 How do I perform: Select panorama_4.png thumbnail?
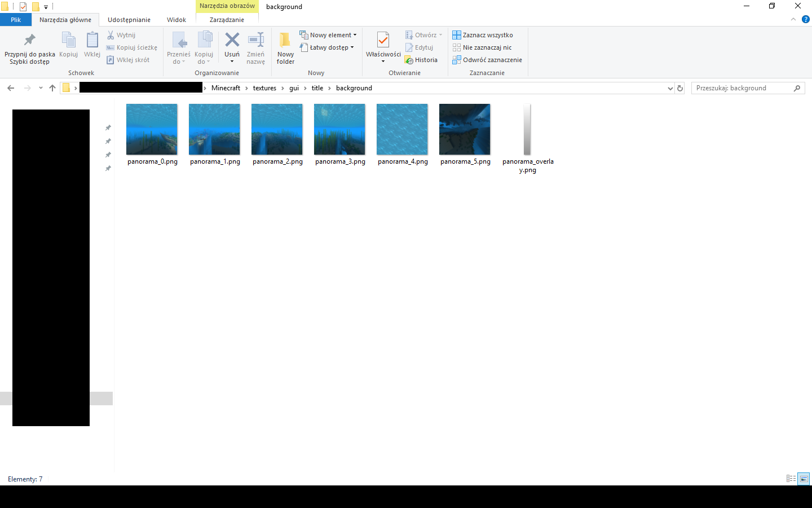(402, 129)
